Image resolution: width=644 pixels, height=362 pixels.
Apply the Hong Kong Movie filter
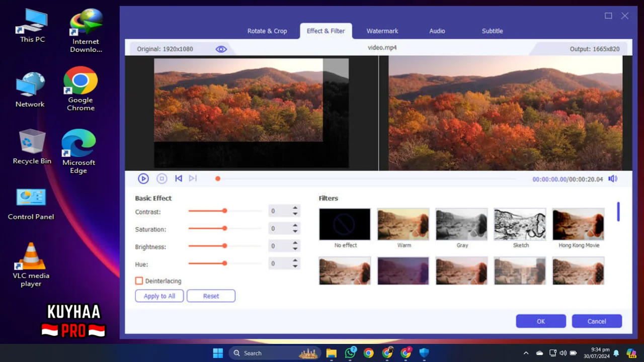tap(579, 224)
